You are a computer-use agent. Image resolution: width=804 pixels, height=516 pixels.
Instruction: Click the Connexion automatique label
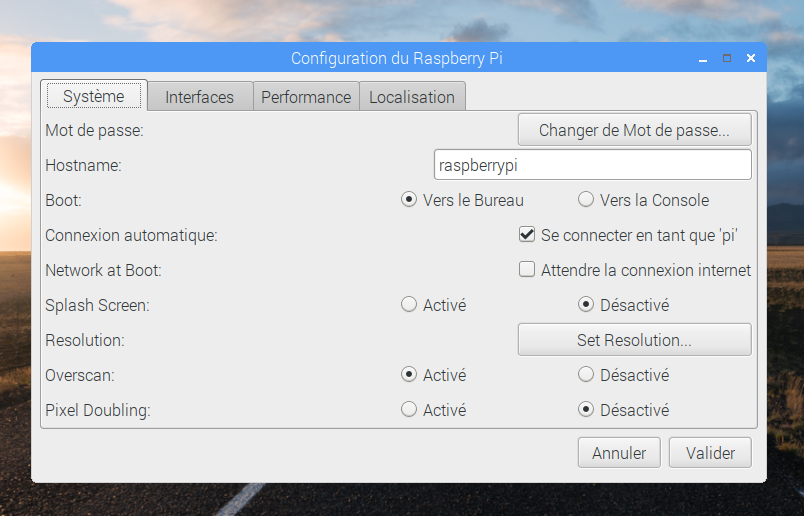click(131, 235)
